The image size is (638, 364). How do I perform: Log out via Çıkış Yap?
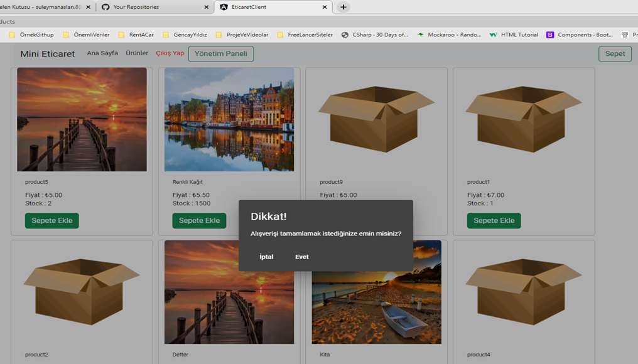point(170,53)
